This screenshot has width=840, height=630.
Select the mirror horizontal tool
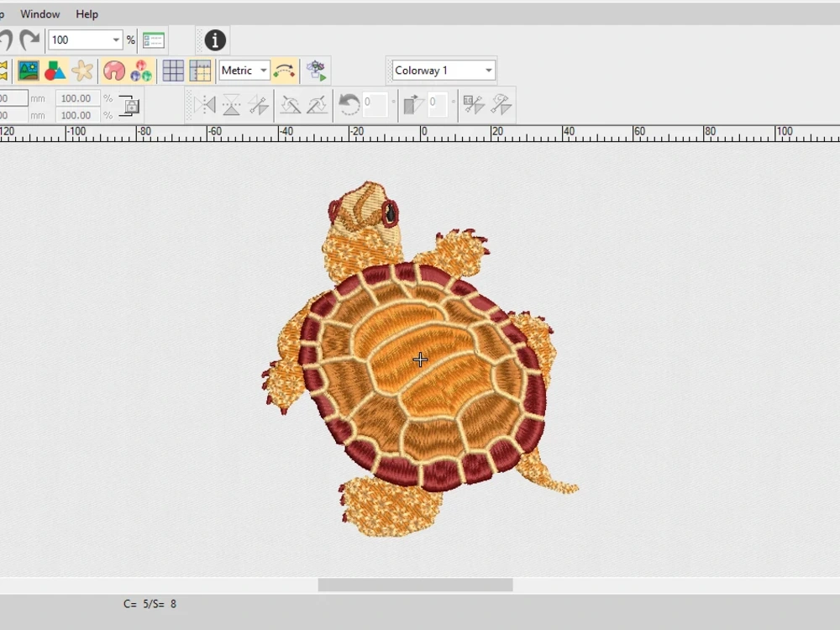click(204, 104)
